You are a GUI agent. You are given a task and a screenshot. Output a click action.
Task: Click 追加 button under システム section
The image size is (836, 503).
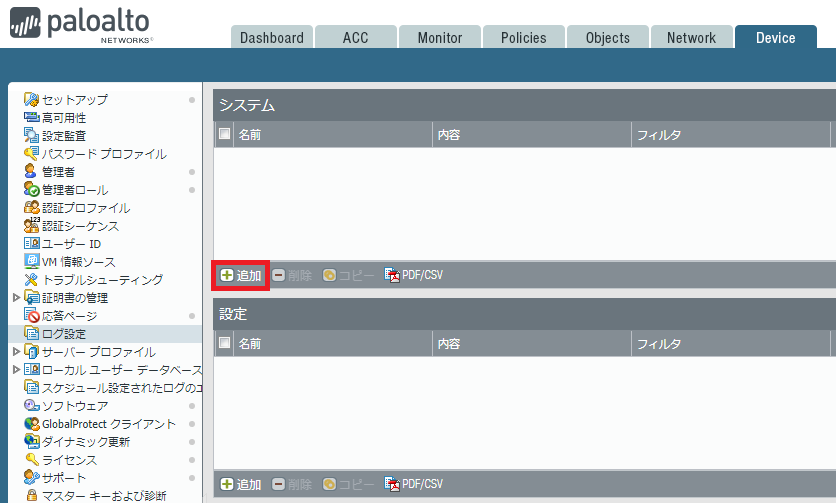[x=241, y=275]
